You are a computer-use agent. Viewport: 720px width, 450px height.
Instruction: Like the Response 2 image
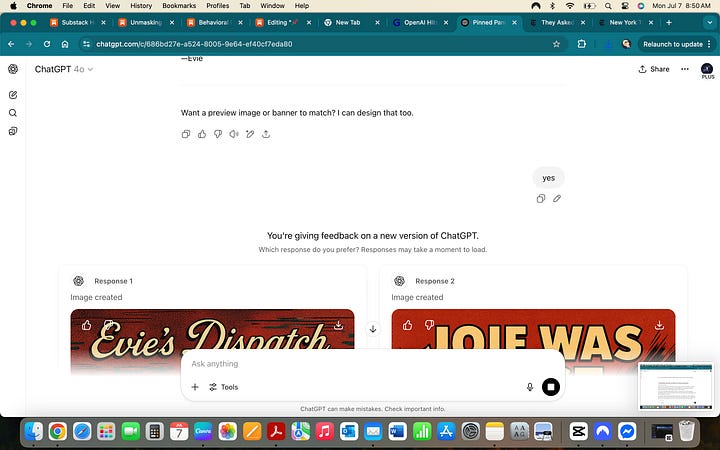[x=407, y=325]
